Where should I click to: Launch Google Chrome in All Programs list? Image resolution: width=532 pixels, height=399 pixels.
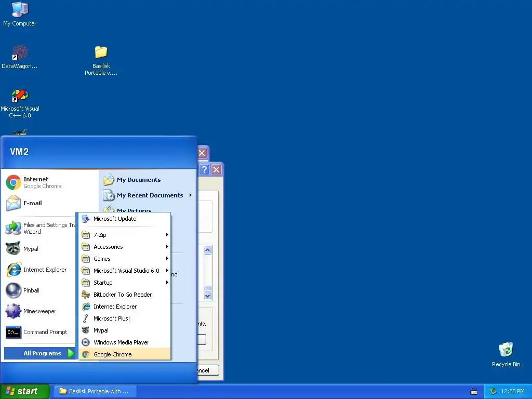[x=125, y=354]
